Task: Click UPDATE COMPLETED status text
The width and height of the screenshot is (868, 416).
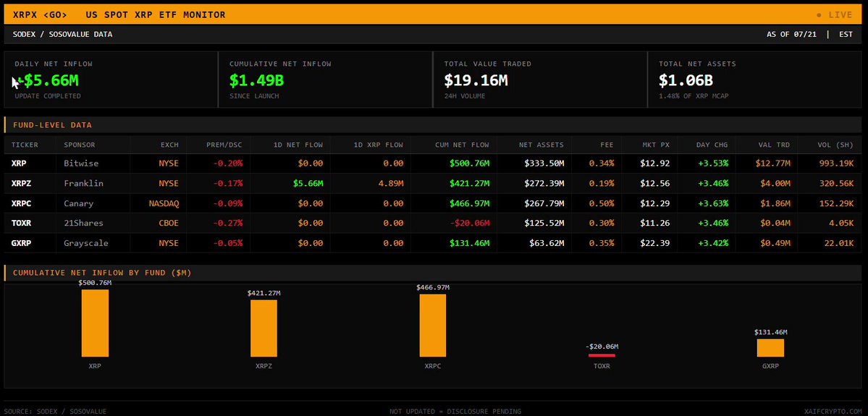Action: [x=48, y=96]
